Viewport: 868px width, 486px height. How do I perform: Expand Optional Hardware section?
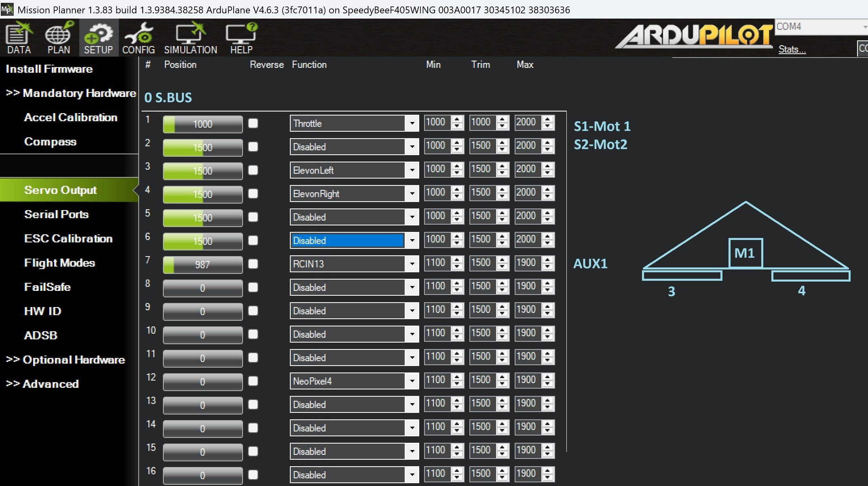coord(65,360)
